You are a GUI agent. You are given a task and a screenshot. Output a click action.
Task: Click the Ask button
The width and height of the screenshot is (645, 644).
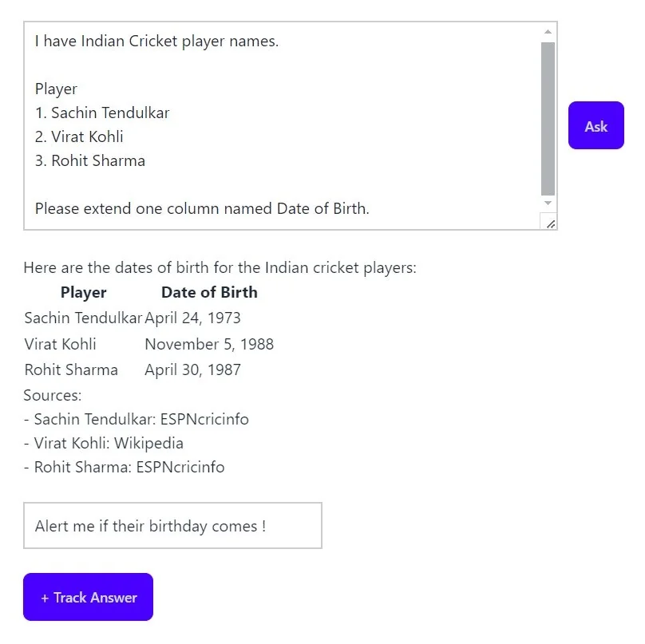pyautogui.click(x=596, y=125)
